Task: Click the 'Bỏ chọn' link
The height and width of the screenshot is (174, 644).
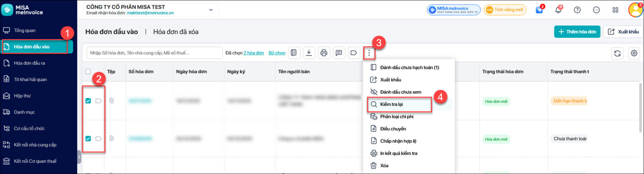Action: pyautogui.click(x=277, y=53)
